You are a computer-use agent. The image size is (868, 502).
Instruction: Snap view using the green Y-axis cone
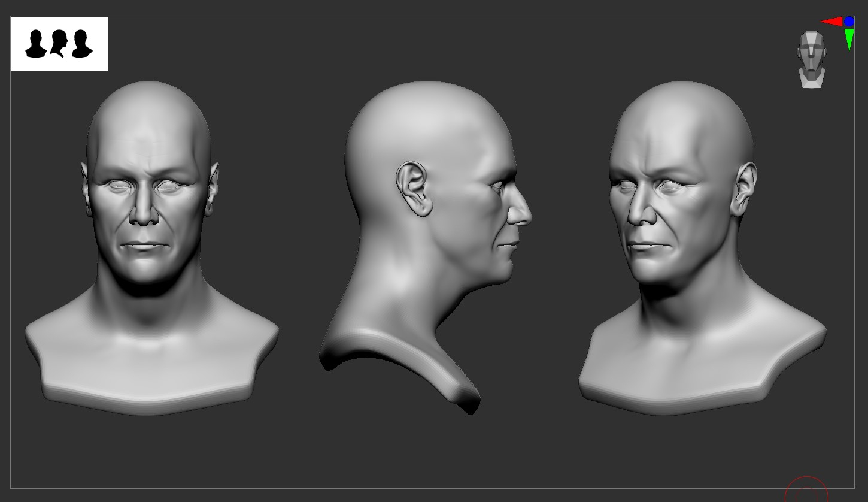[849, 40]
